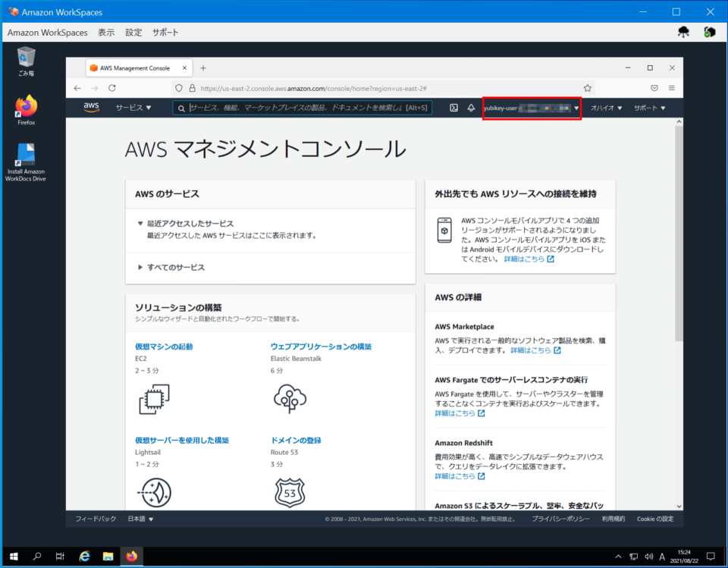Click the bookmark star in the address bar
The image size is (728, 568).
587,87
